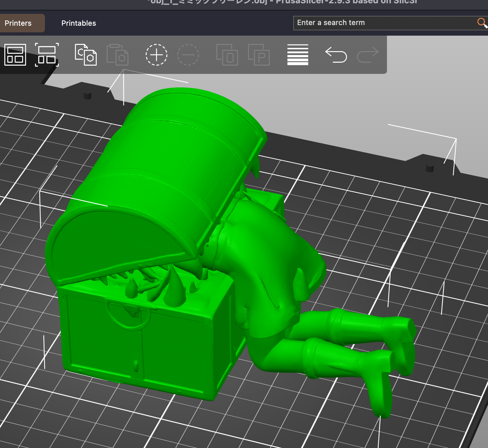Click the grayed-out Paste clipboard icon
Image resolution: width=488 pixels, height=448 pixels.
click(117, 55)
